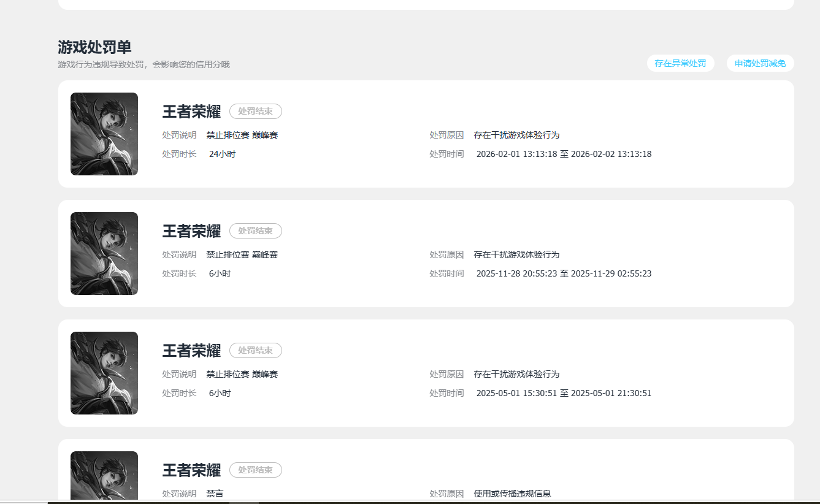Click 禁止排位赛 巅峰赛 on the 2025-05-01 card
Image resolution: width=820 pixels, height=504 pixels.
(x=242, y=374)
